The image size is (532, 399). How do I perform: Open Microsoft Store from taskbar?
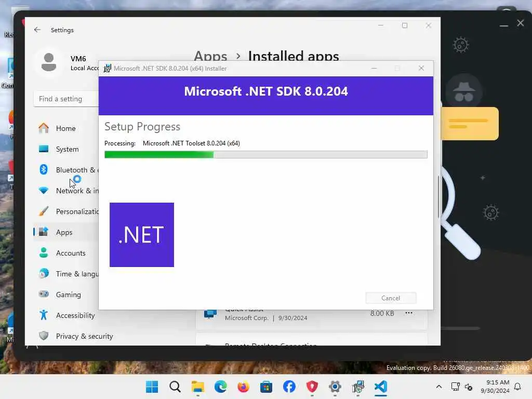point(266,387)
